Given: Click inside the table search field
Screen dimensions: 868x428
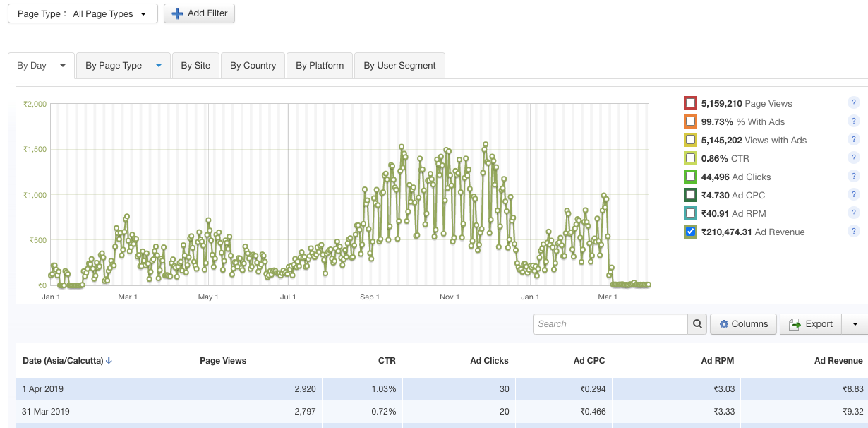Looking at the screenshot, I should click(610, 323).
